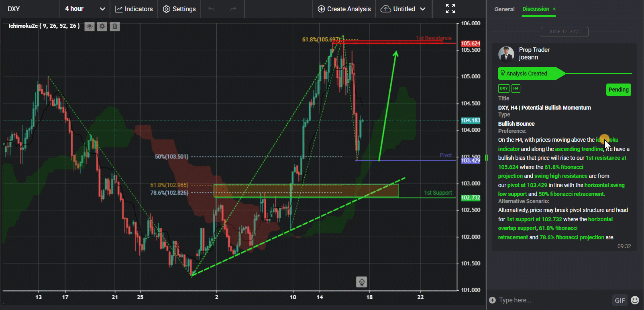
Task: Click the cloud upload icon
Action: pos(385,9)
